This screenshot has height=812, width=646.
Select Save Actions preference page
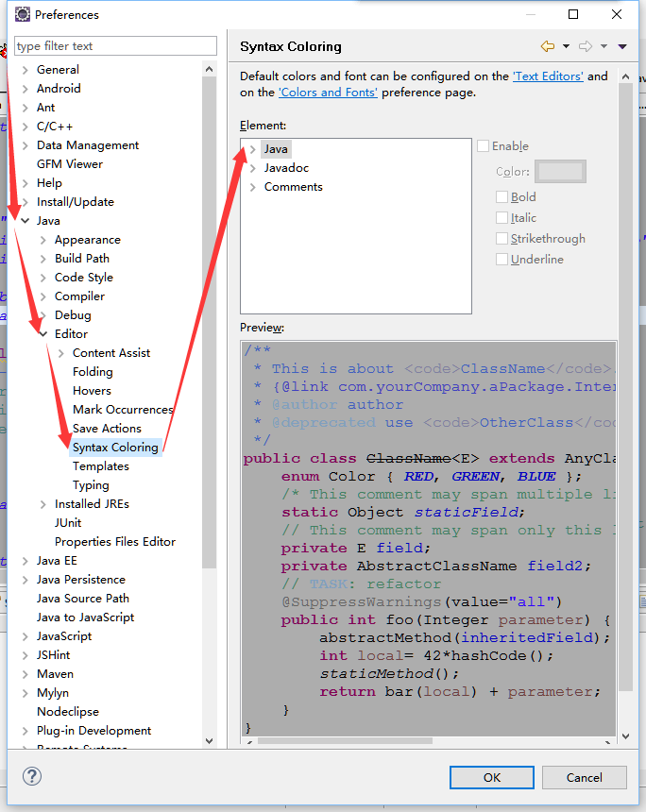107,429
